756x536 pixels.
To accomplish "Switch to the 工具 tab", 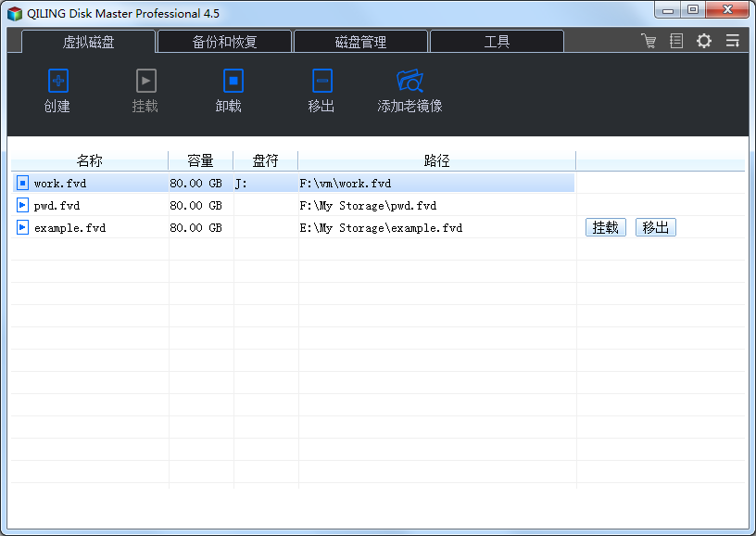I will (497, 42).
